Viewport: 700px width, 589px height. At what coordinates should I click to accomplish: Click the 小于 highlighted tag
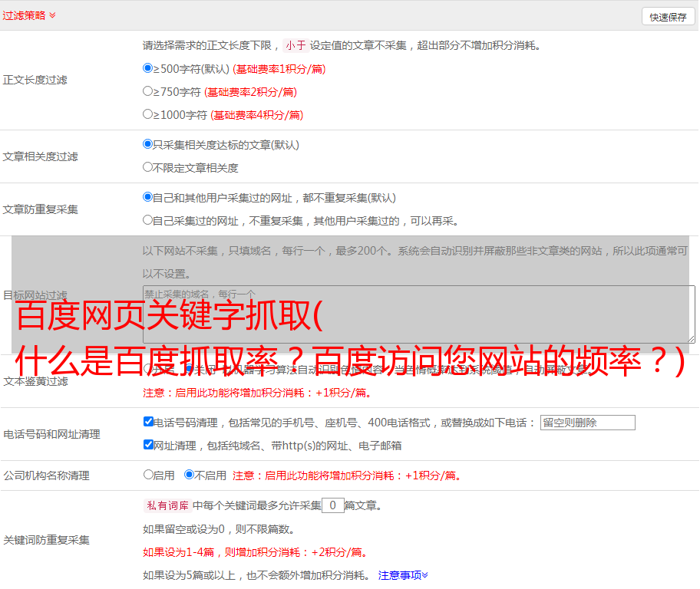[296, 45]
